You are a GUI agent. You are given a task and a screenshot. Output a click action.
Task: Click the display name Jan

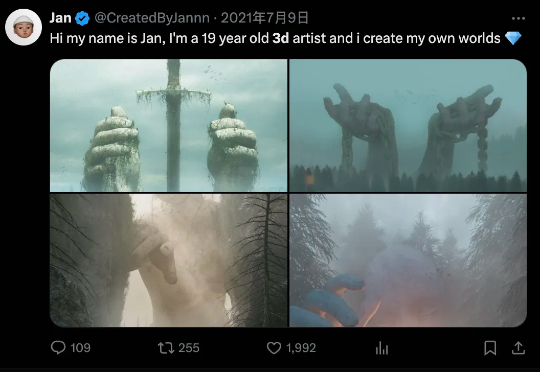(60, 18)
